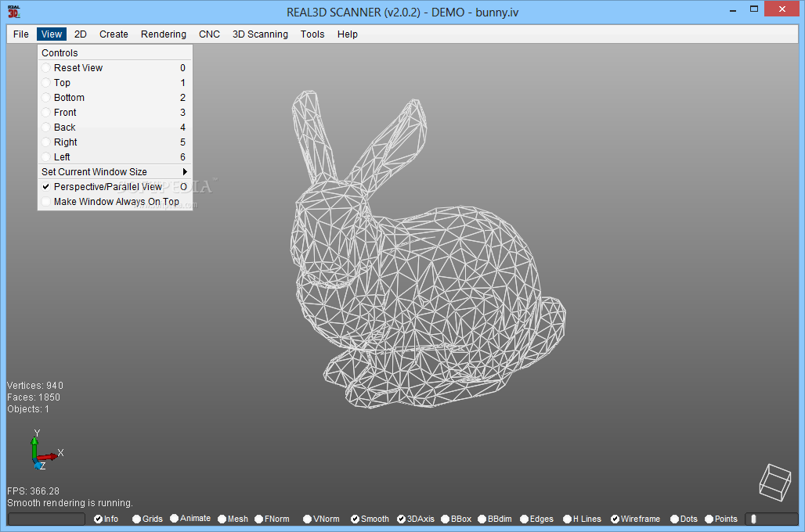
Task: Select the Back view option
Action: (x=115, y=128)
